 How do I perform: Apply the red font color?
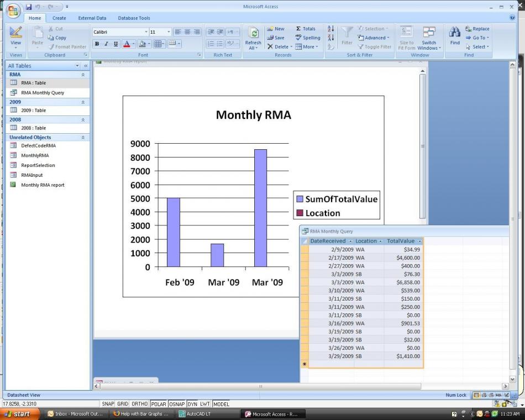127,44
